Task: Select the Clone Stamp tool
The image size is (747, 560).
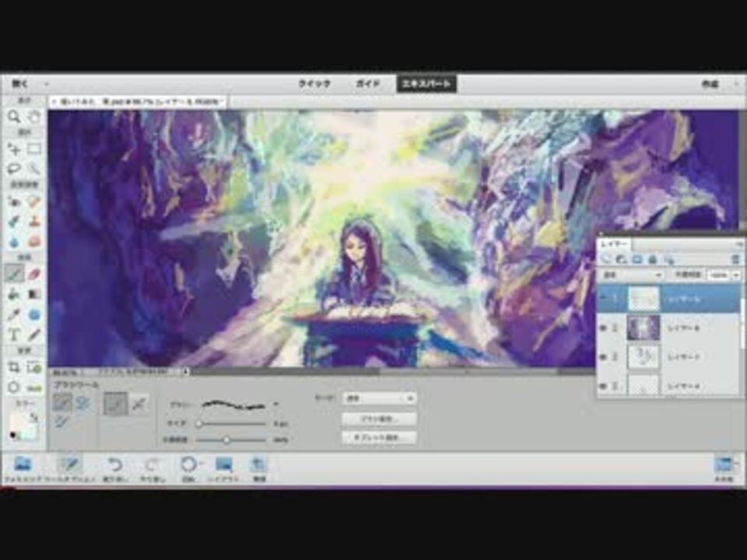Action: (x=33, y=222)
